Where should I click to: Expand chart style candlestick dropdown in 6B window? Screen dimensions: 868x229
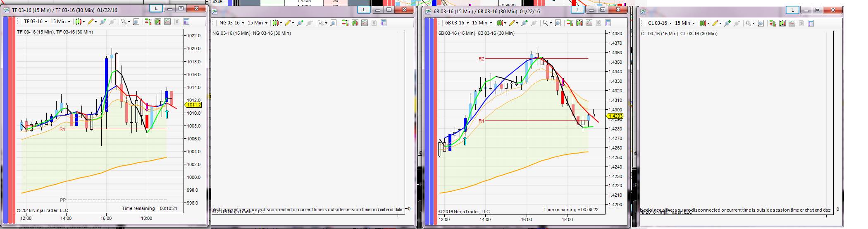pos(506,23)
